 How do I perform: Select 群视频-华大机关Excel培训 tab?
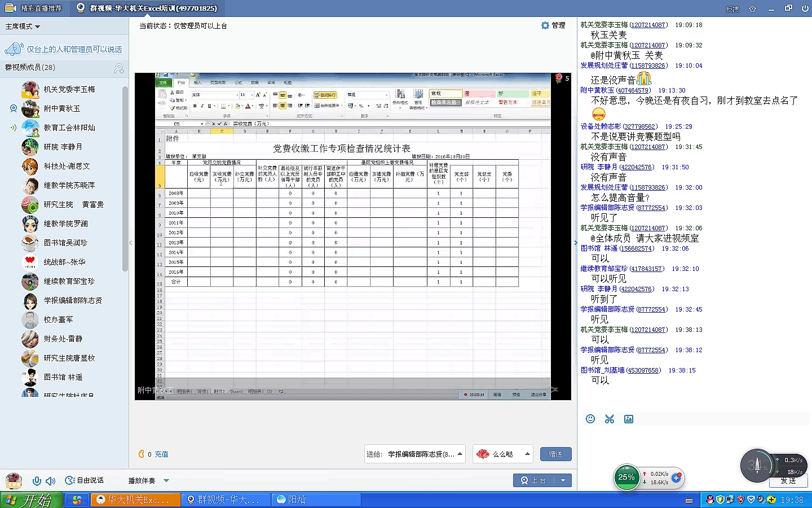tap(147, 8)
